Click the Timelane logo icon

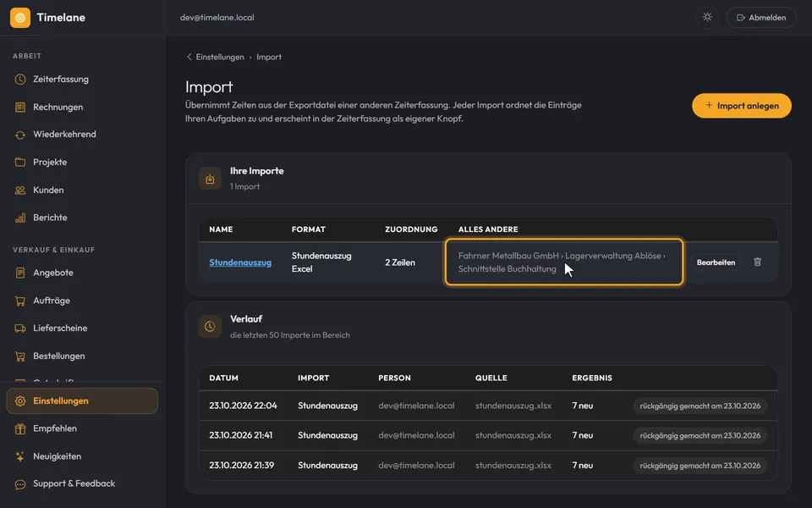[x=20, y=18]
